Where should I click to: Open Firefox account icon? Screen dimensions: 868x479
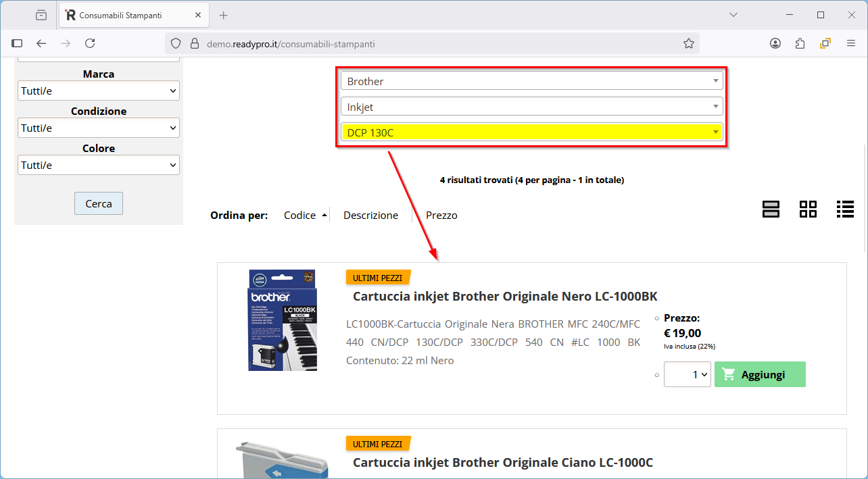click(775, 43)
